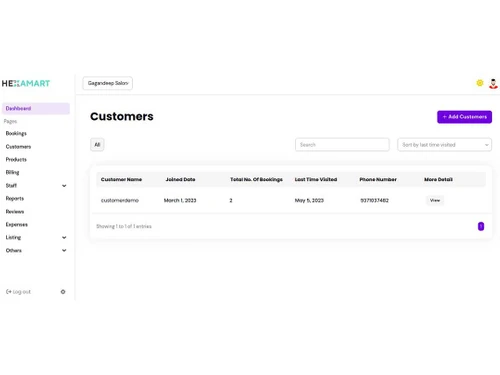Click View for customerdemo row
500x375 pixels.
point(435,200)
